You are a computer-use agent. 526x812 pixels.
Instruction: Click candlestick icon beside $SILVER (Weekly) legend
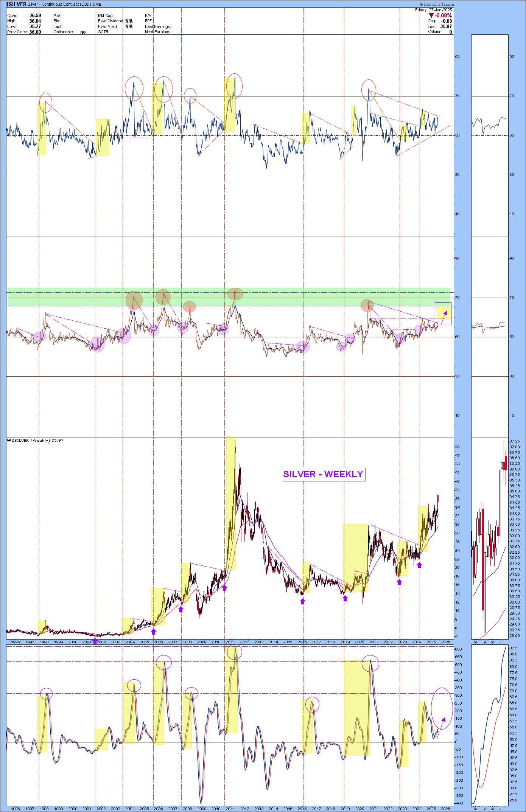point(9,440)
